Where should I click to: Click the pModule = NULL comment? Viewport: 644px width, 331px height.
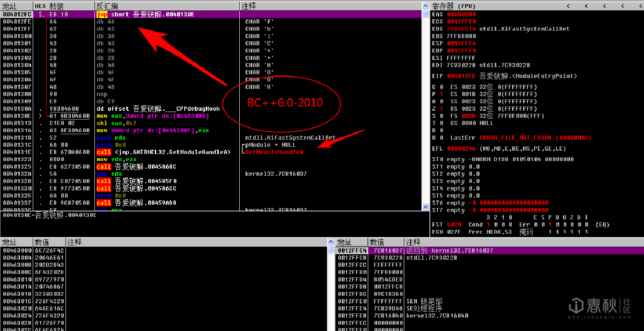[x=270, y=145]
